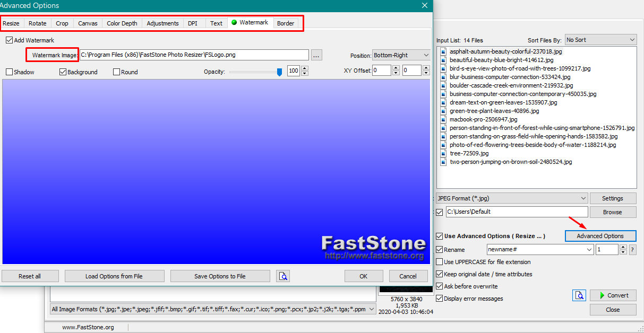Click the rename help question mark button
Image resolution: width=644 pixels, height=333 pixels.
632,250
